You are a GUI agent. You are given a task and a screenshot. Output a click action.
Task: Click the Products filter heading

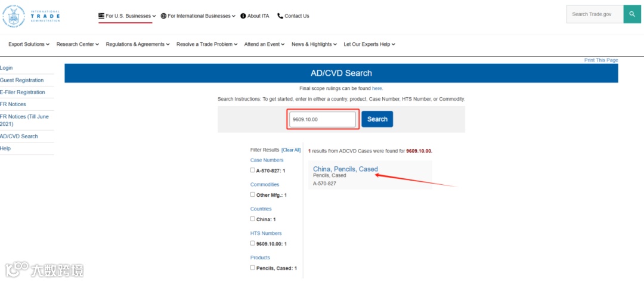260,258
